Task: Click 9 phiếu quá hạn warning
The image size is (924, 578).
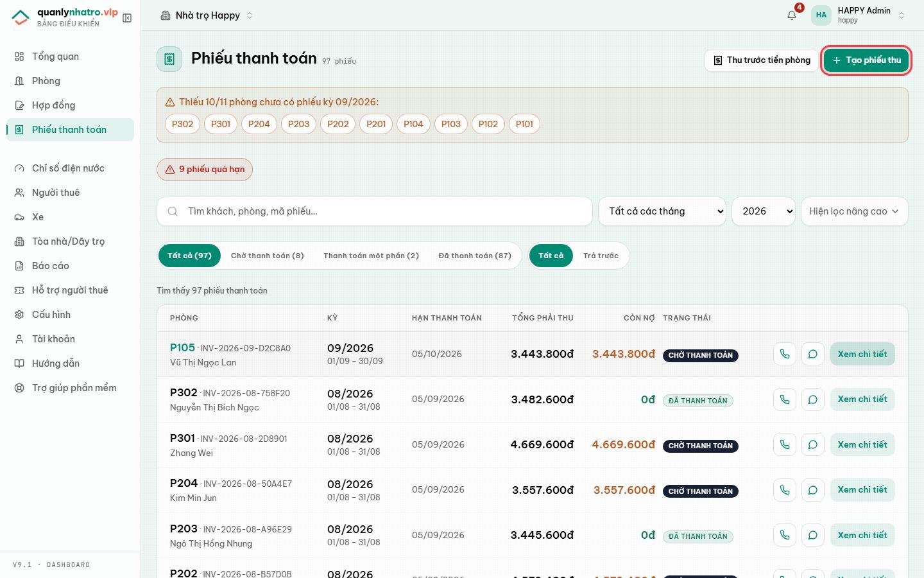Action: [x=205, y=170]
